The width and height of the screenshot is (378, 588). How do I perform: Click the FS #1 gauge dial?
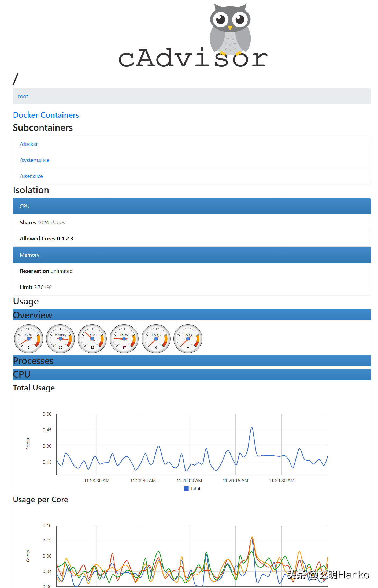[x=92, y=339]
